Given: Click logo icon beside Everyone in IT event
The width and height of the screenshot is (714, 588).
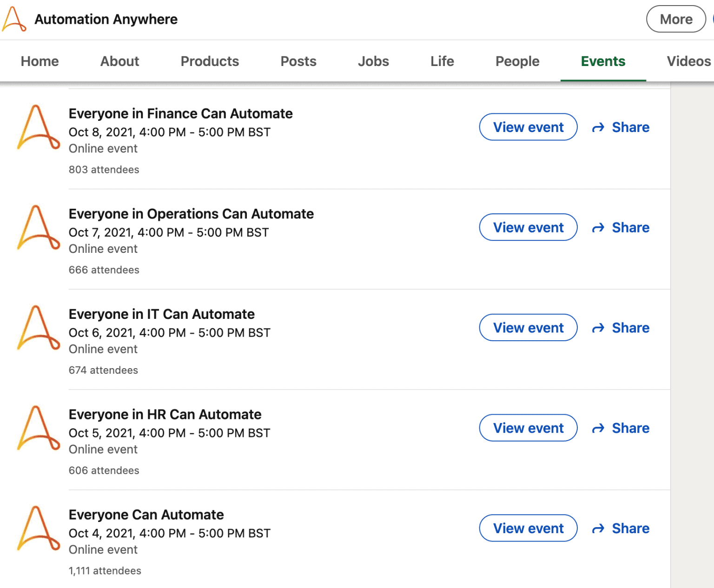Looking at the screenshot, I should (38, 328).
